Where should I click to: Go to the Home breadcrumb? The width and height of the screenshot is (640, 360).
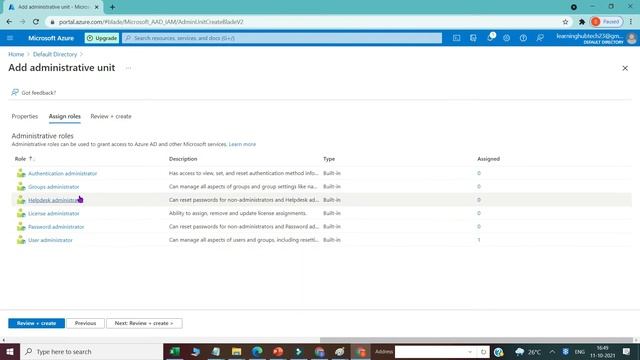click(16, 54)
